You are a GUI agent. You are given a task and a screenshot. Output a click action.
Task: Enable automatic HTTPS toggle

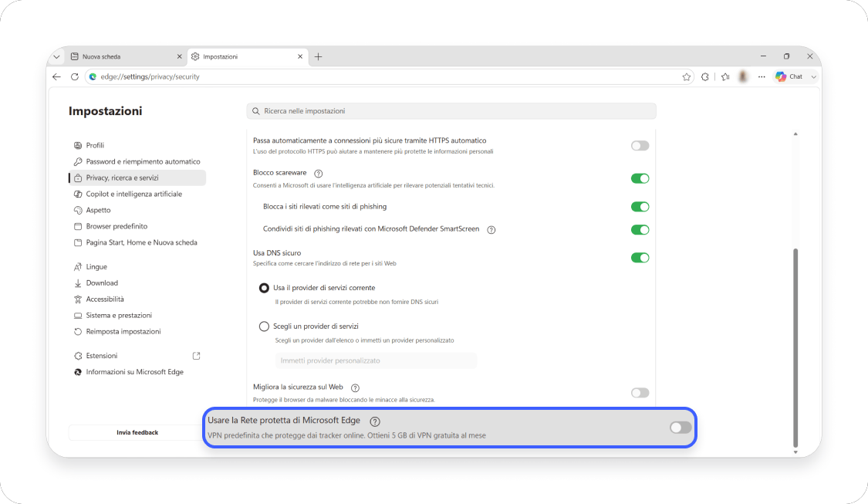[x=640, y=146]
